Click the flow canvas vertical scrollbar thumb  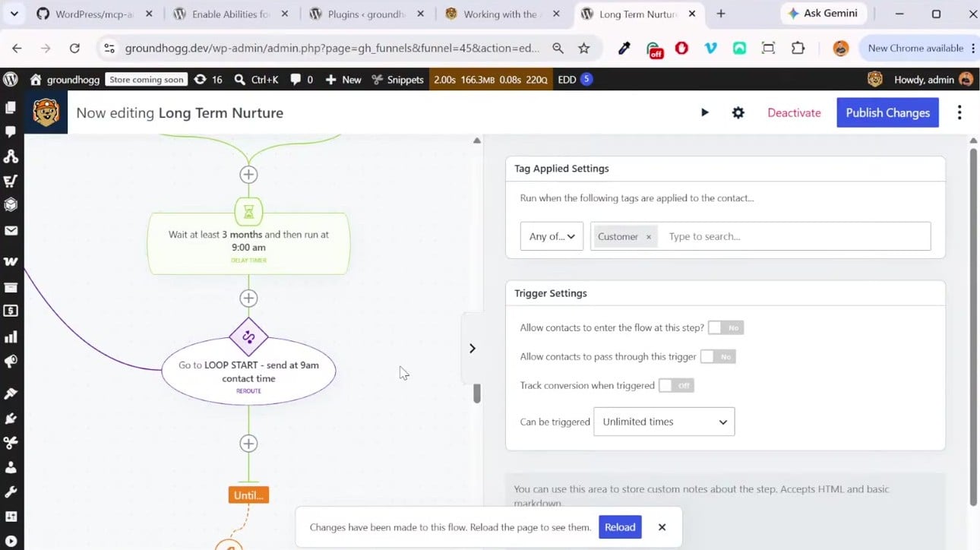coord(477,393)
